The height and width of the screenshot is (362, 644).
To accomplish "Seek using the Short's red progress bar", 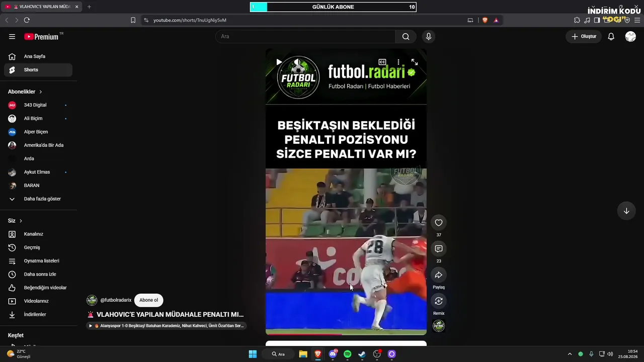I will point(346,334).
